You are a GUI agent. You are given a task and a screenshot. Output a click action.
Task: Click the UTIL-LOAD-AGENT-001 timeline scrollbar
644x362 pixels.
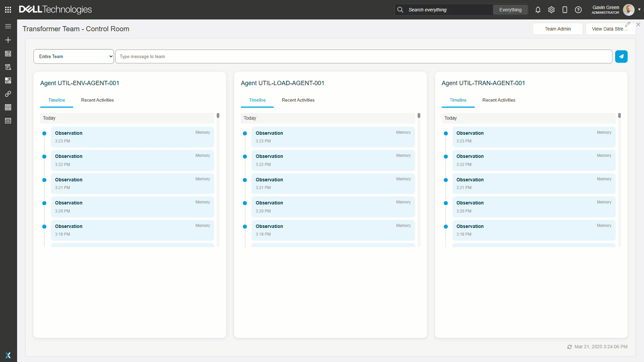(419, 116)
